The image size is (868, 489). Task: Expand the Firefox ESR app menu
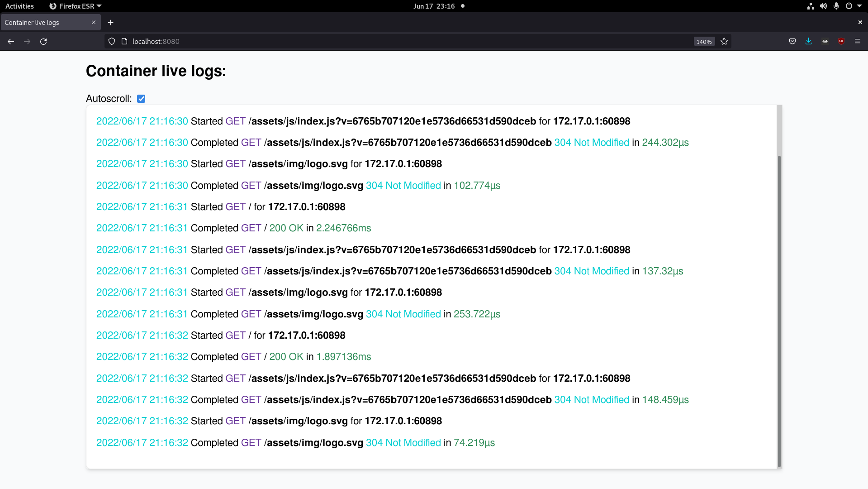tap(76, 6)
